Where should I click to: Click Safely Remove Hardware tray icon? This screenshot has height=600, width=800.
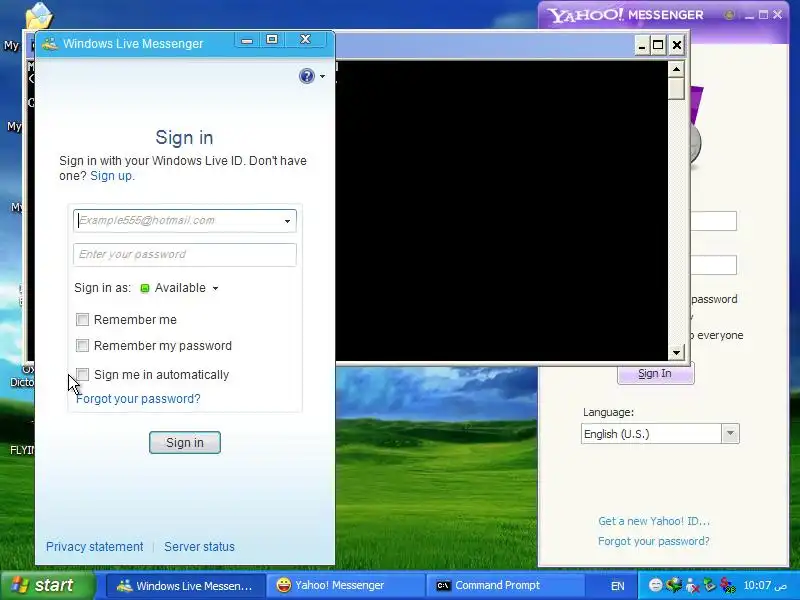[710, 584]
